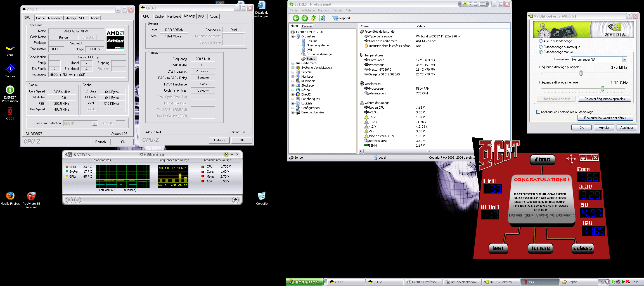Click the NVMonitor cancel X round icon

(69, 200)
